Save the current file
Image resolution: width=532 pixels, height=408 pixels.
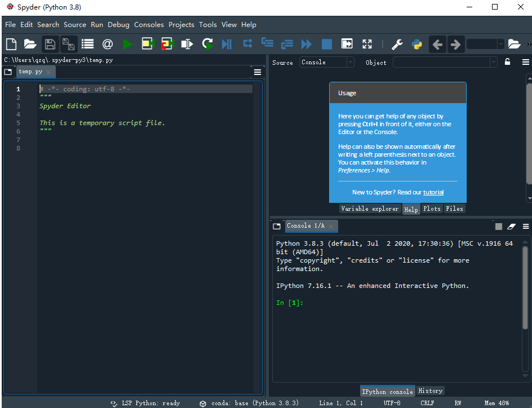coord(50,44)
